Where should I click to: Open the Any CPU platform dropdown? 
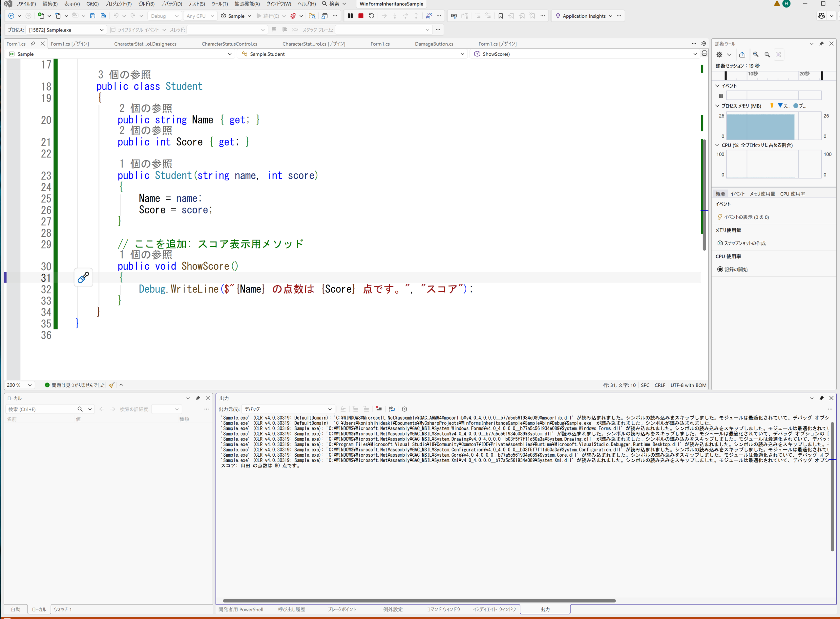click(200, 16)
